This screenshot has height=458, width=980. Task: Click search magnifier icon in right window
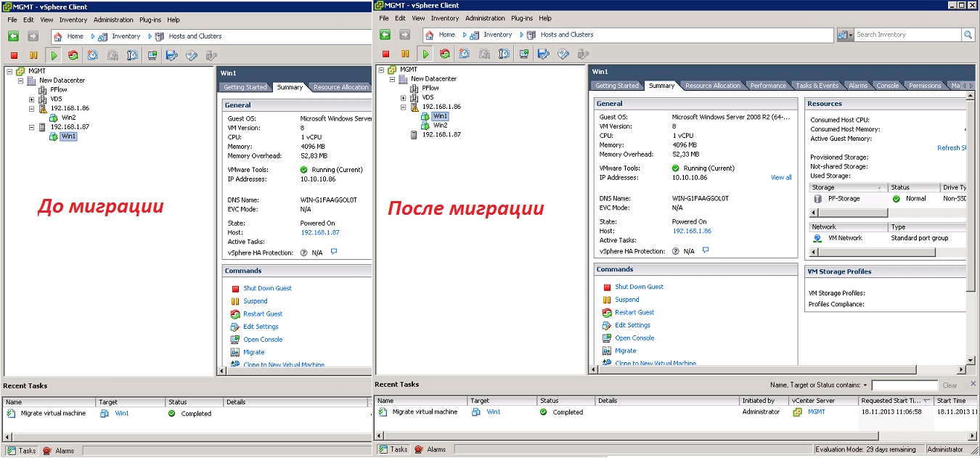point(968,34)
